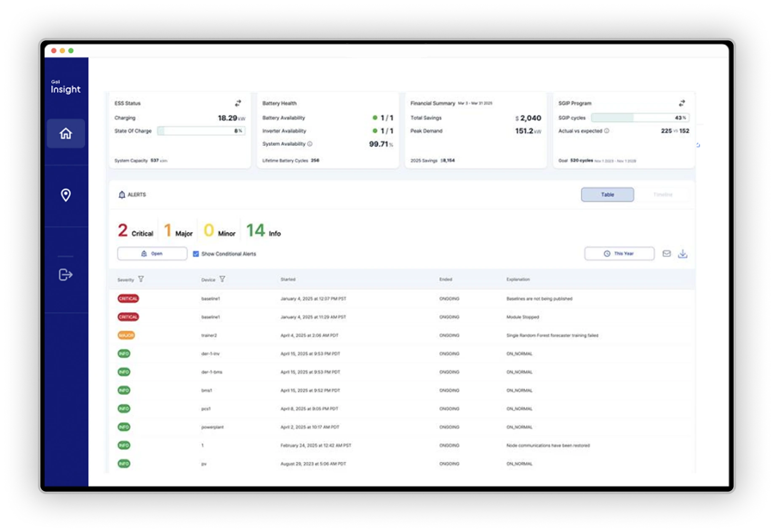
Task: Click "Baselines are not being published" explanation
Action: click(539, 299)
